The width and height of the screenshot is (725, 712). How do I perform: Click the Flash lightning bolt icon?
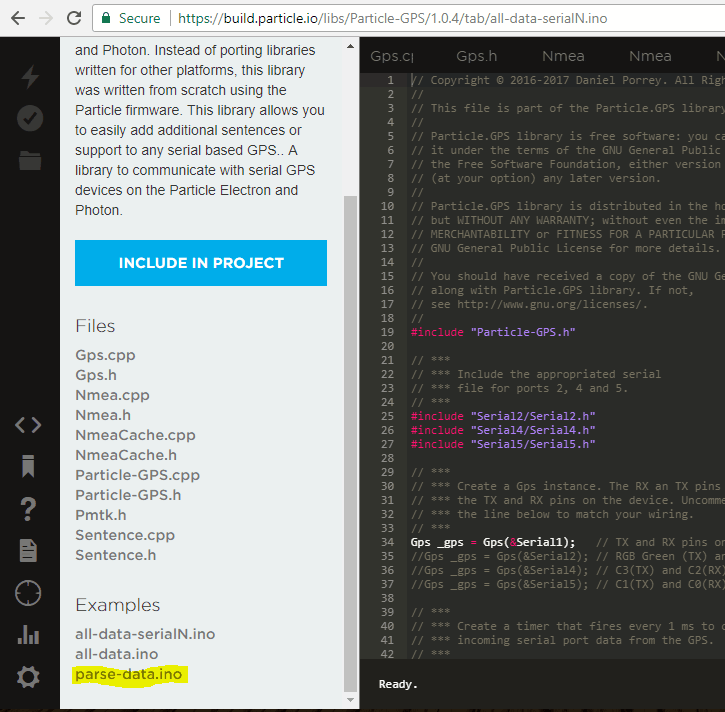click(x=30, y=77)
